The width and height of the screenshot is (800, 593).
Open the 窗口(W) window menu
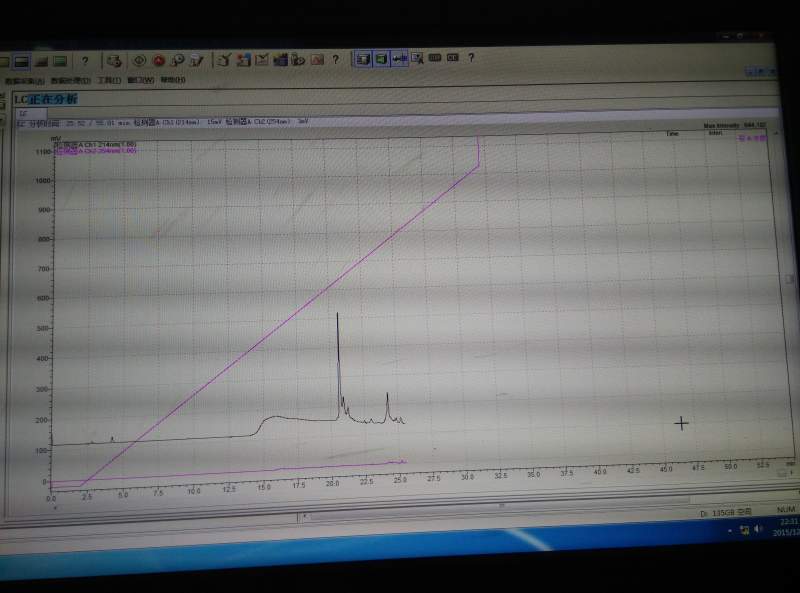tap(141, 80)
